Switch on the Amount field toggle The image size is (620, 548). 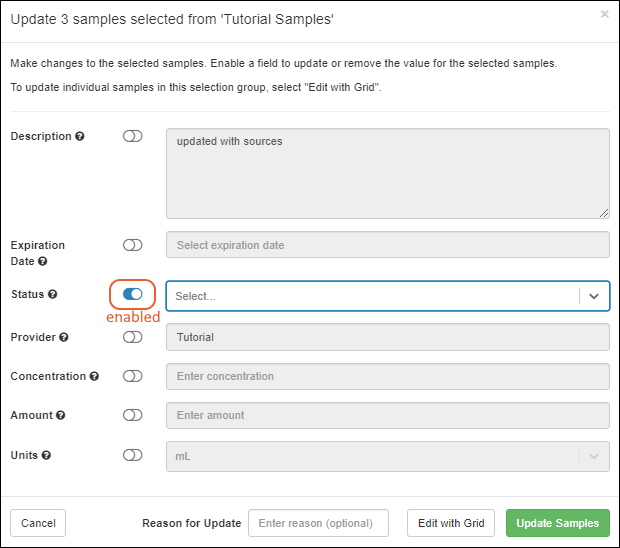pyautogui.click(x=133, y=415)
